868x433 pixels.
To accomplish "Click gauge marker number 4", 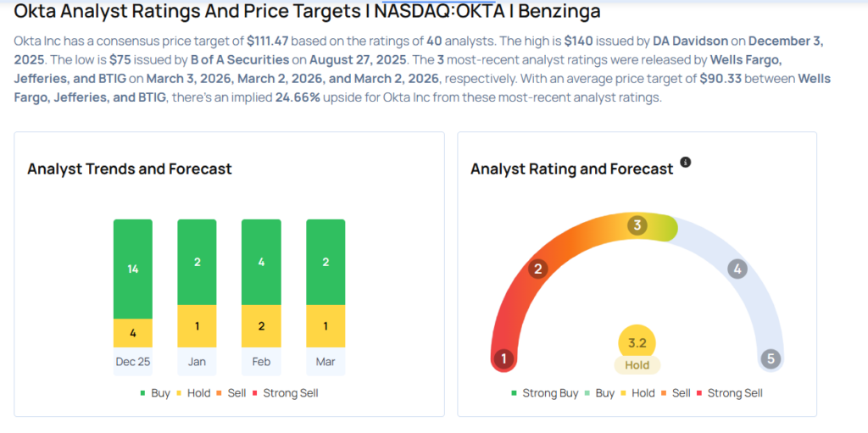I will tap(737, 269).
